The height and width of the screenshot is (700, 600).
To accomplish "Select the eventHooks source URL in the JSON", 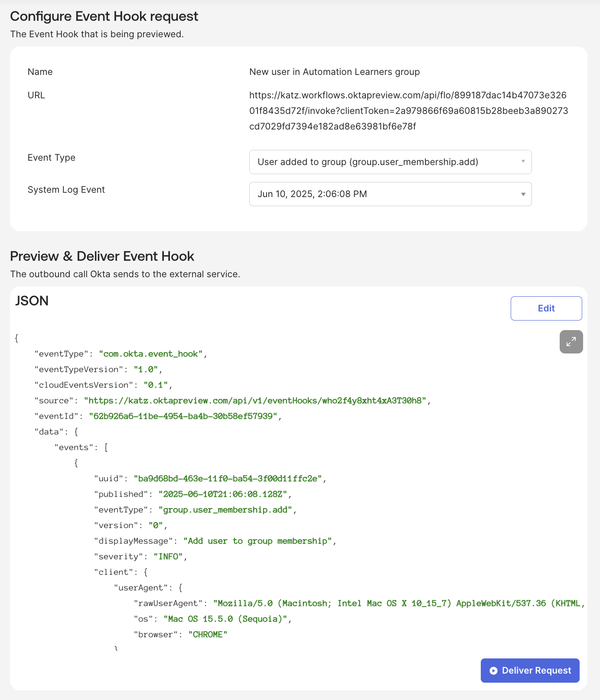I will click(x=256, y=400).
